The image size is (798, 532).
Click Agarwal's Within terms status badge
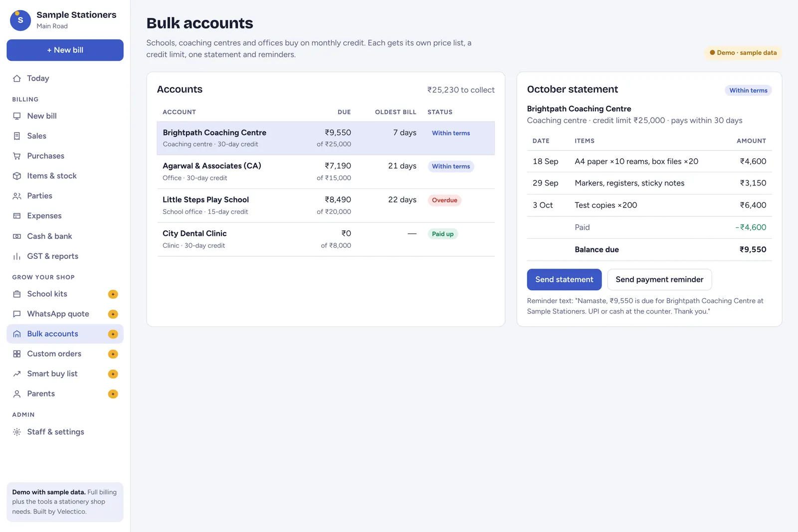(x=451, y=167)
